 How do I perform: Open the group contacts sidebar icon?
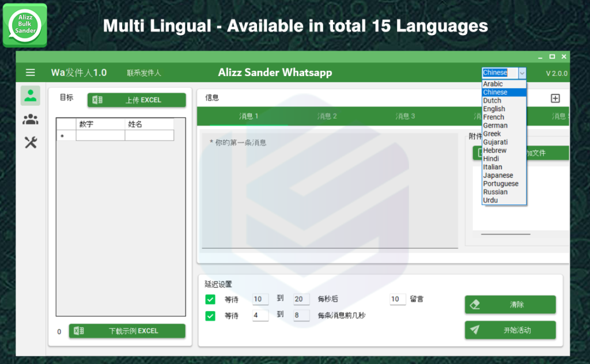31,119
